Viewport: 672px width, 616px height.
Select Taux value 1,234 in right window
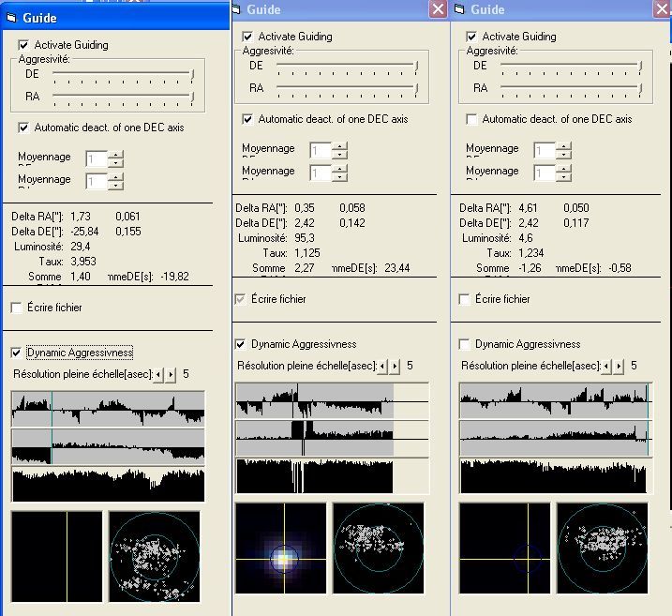[x=531, y=253]
